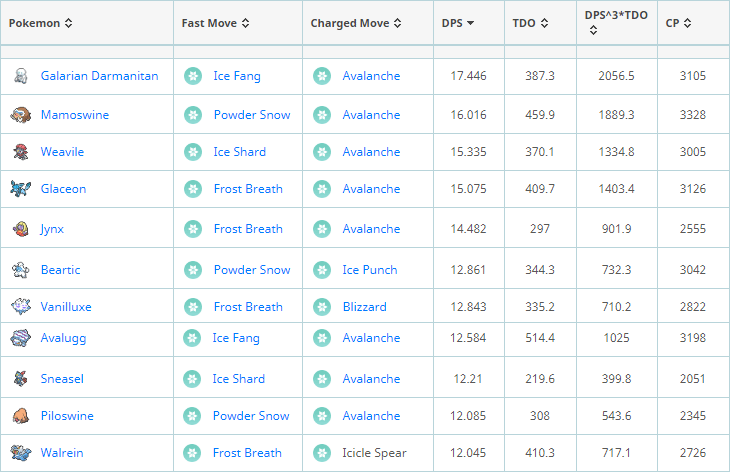Click ice type icon beside Piloswine's Powder Snow

click(192, 416)
